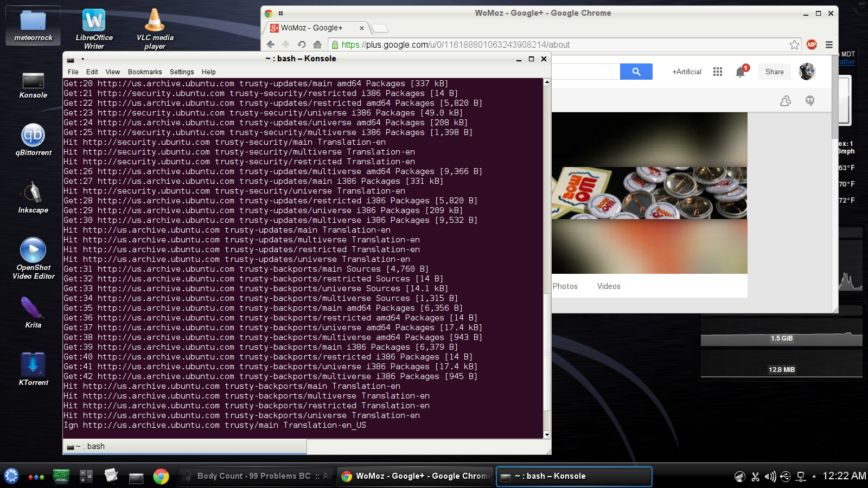Screen dimensions: 868x488
Task: Switch to WoMoz Chrome taskbar entry
Action: (416, 476)
